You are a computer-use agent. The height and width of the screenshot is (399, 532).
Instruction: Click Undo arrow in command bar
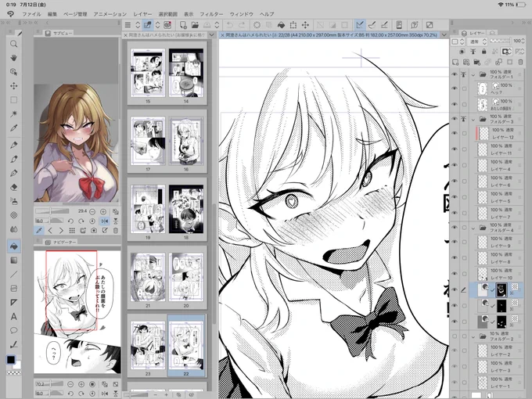(x=230, y=25)
